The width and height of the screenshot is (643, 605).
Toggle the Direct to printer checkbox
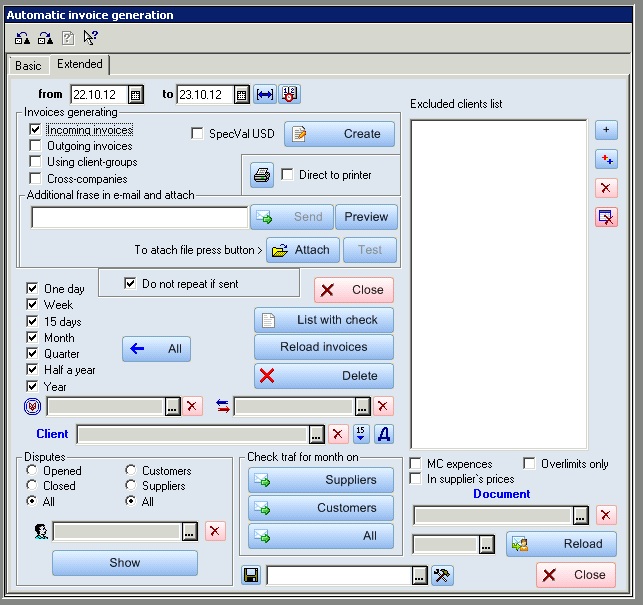pyautogui.click(x=288, y=175)
